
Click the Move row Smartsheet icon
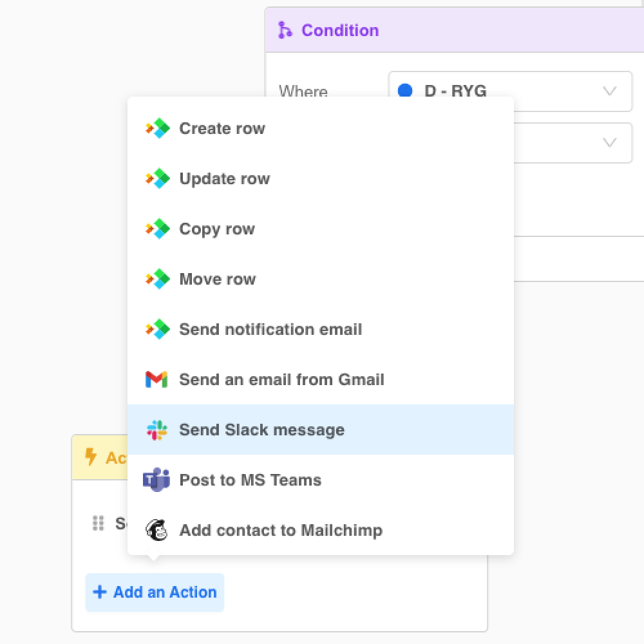click(x=157, y=279)
